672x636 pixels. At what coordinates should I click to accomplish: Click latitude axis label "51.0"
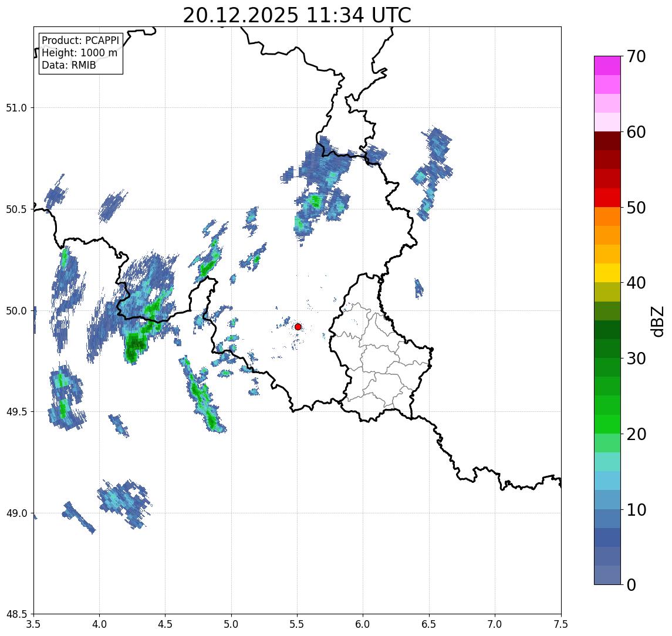pos(16,108)
